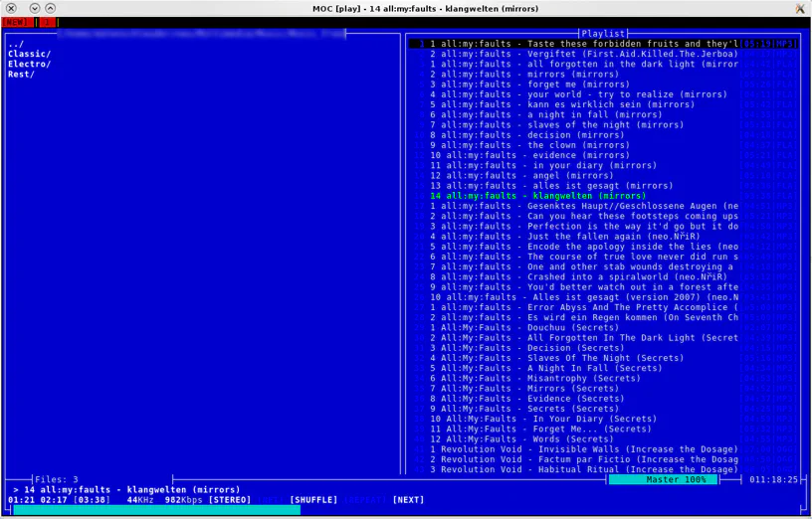Open the Classic/ directory
The height and width of the screenshot is (519, 812).
(30, 54)
